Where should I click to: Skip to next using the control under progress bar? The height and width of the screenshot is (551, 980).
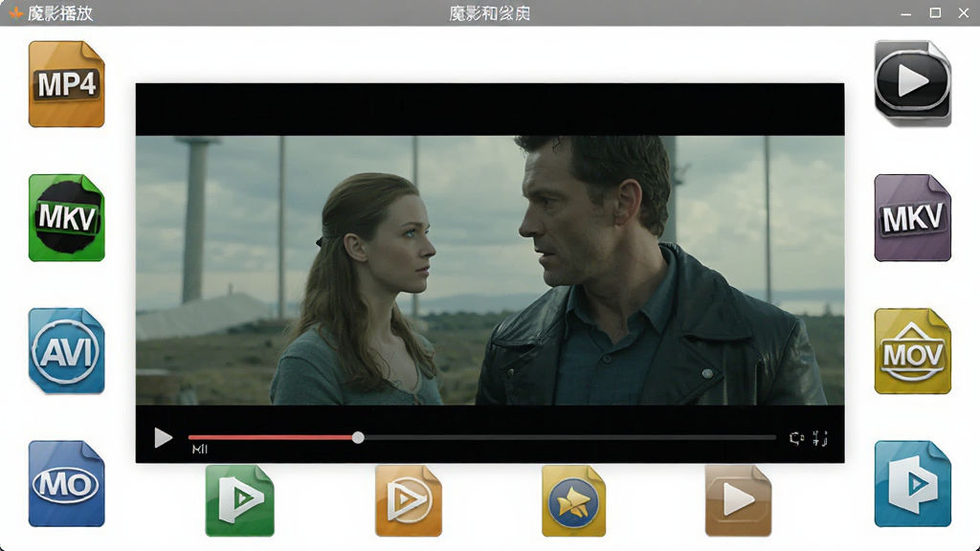pyautogui.click(x=200, y=450)
